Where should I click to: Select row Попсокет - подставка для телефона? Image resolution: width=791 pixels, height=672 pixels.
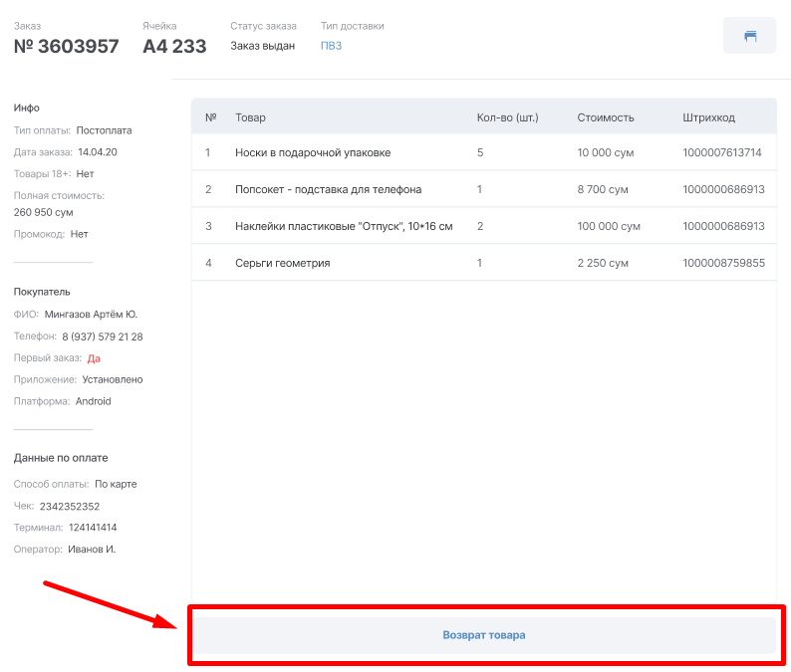[484, 189]
